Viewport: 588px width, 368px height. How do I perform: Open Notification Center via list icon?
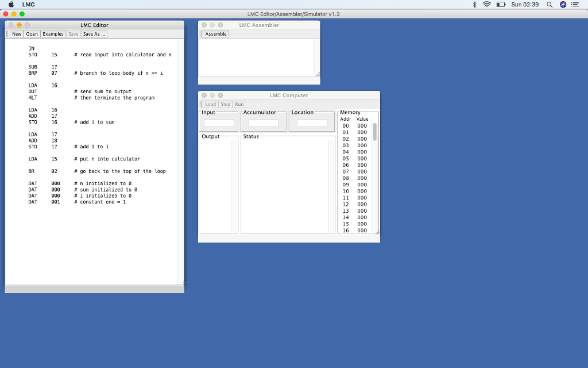point(574,4)
